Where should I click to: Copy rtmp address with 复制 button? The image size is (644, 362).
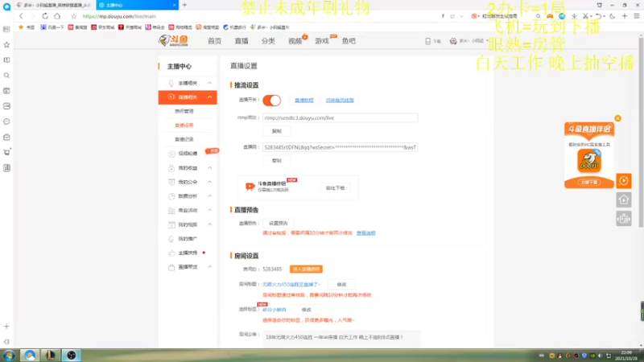click(x=276, y=131)
